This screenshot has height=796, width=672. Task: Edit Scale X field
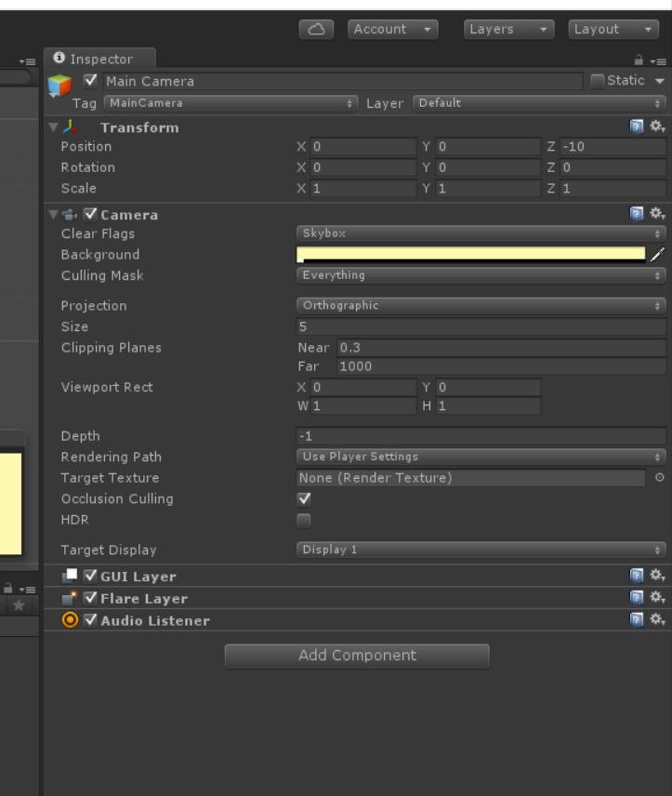(x=363, y=189)
